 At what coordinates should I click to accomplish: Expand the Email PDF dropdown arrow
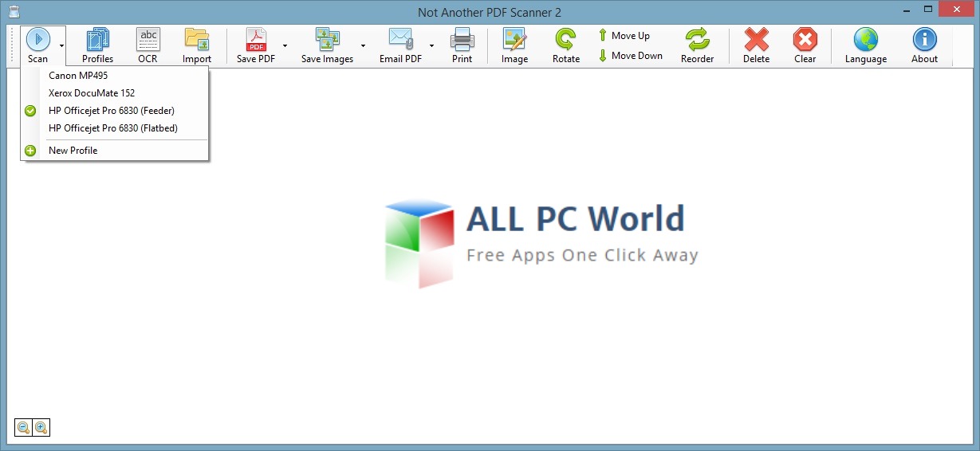431,46
